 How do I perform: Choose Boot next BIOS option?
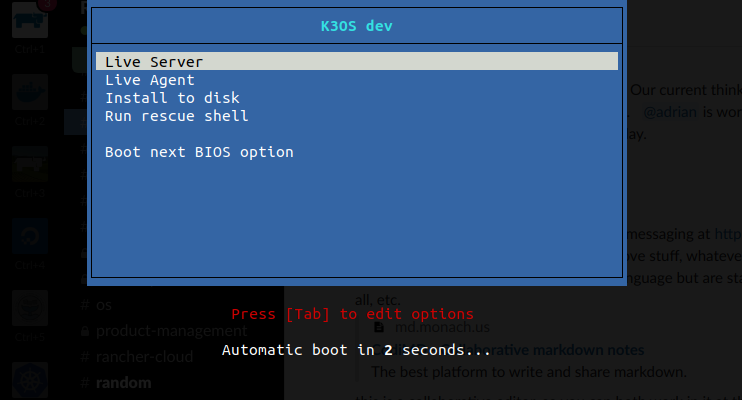199,152
